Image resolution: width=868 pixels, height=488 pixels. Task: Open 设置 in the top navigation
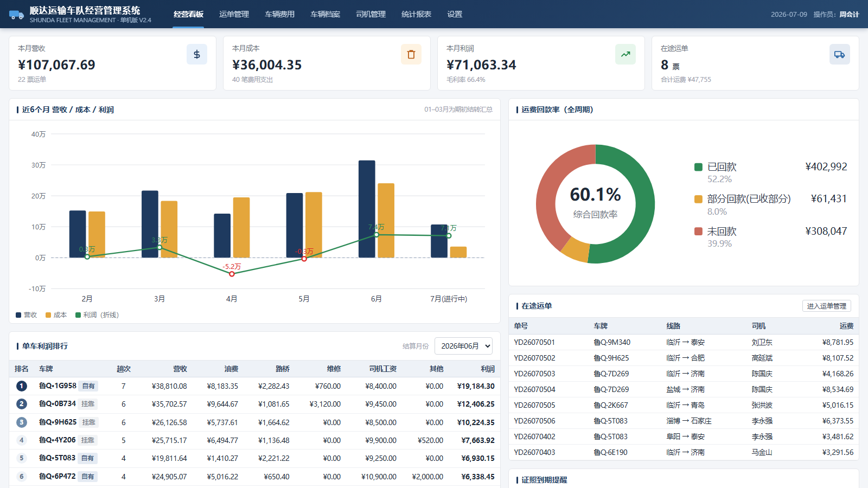point(455,14)
